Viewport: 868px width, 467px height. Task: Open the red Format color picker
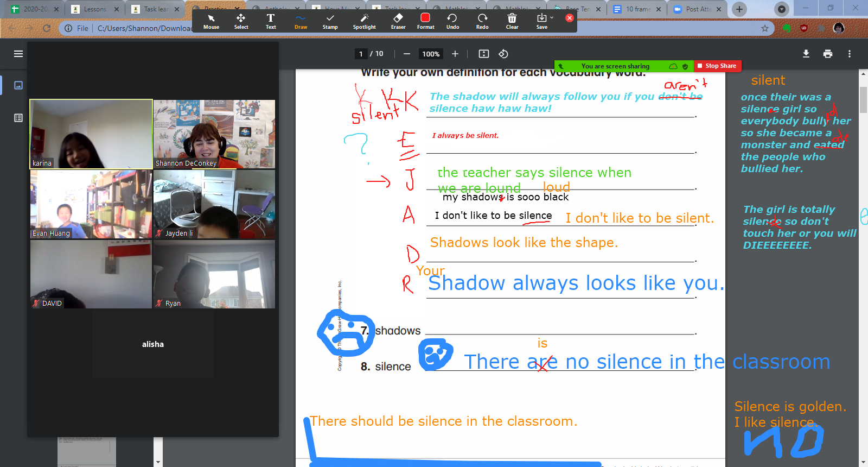pos(425,22)
